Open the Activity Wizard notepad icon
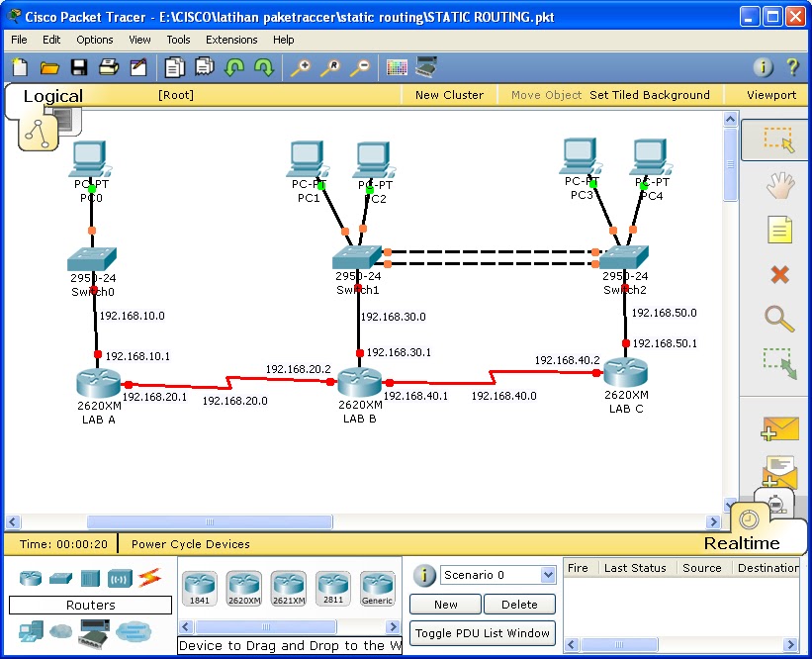Screen dimensions: 812x659 click(x=138, y=67)
